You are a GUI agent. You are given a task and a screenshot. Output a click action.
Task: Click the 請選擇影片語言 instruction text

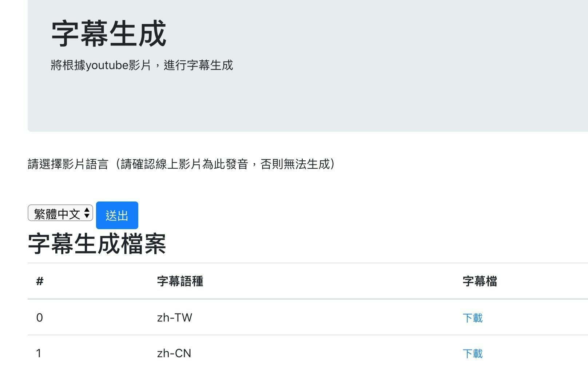click(68, 164)
